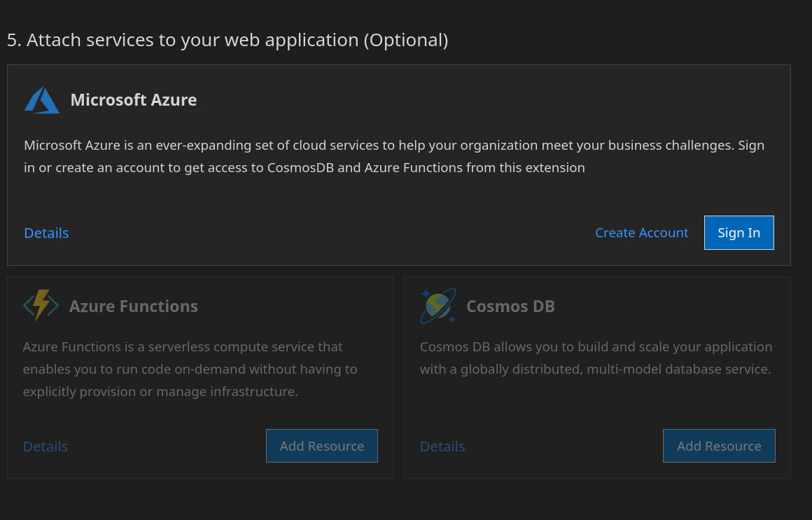Click the Azure Functions heading text
Viewport: 812px width, 520px height.
point(134,306)
